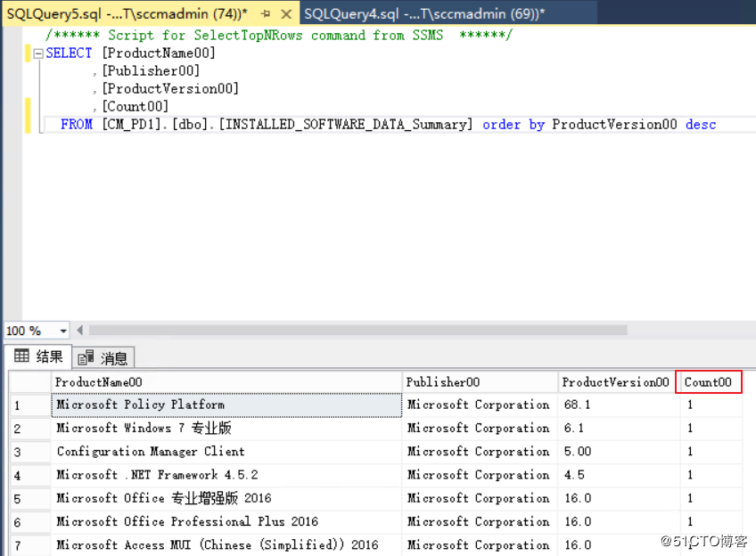Click the [ProductVersion00] text in the query
The image size is (756, 556).
pyautogui.click(x=170, y=88)
